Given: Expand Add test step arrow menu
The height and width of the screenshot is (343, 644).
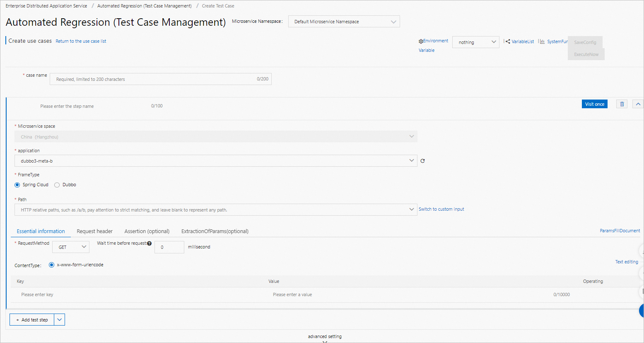Looking at the screenshot, I should point(60,320).
